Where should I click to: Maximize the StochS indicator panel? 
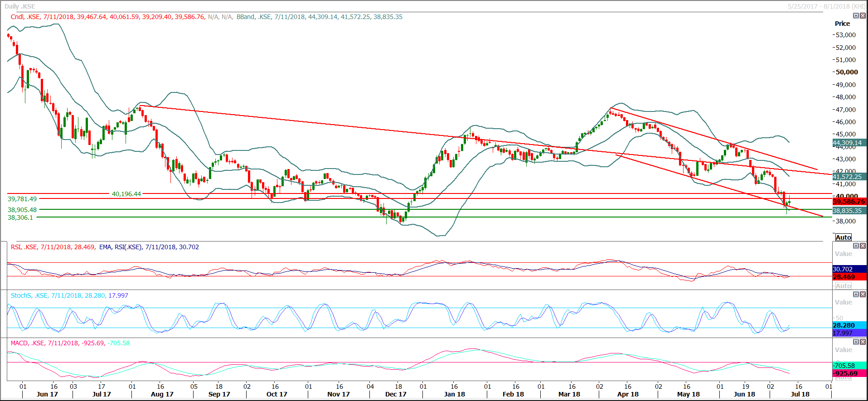click(x=856, y=295)
